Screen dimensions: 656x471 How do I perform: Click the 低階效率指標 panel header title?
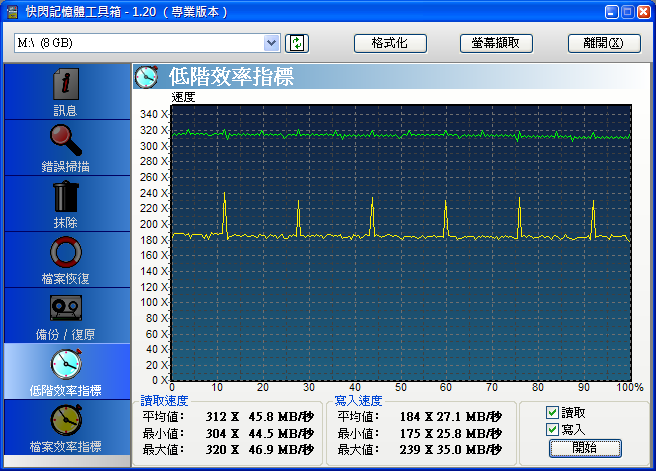(231, 77)
